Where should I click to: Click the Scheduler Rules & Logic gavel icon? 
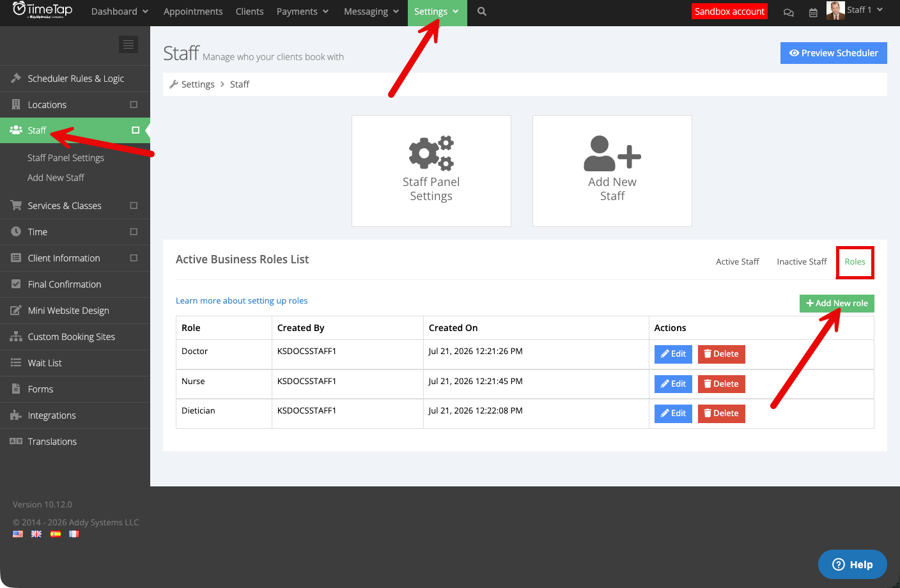pos(16,78)
